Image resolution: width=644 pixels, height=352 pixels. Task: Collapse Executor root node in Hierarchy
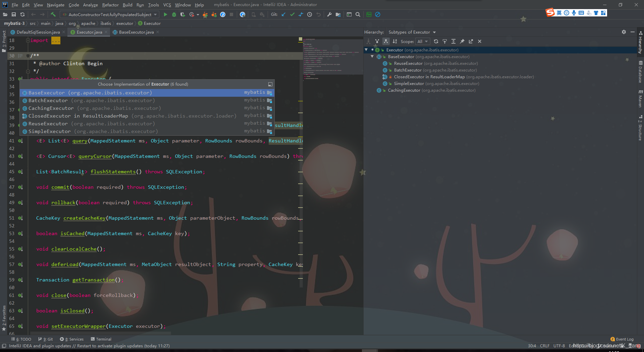click(366, 50)
